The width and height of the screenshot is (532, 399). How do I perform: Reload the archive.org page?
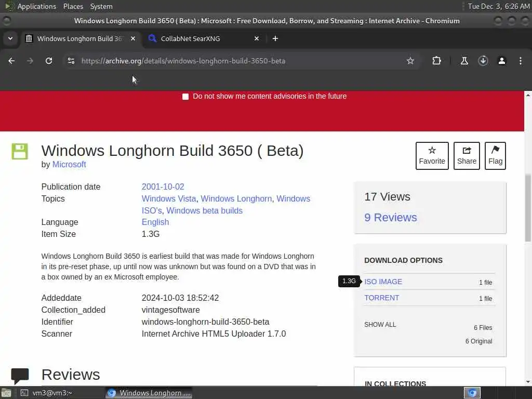click(x=49, y=61)
